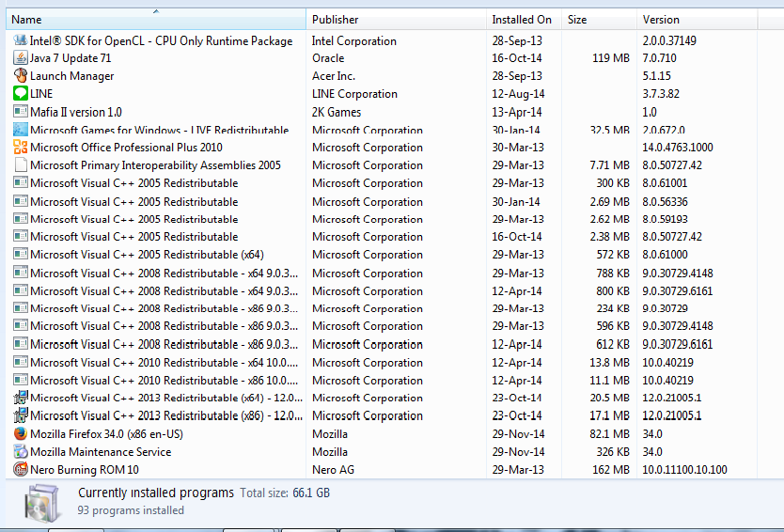Select Visual C++ 2008 x64 version 9.0.30729.6161
The width and height of the screenshot is (784, 532).
[x=164, y=291]
